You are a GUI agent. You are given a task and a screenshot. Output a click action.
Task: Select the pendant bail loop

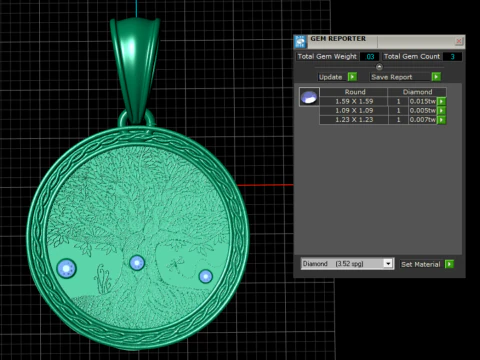pos(136,70)
